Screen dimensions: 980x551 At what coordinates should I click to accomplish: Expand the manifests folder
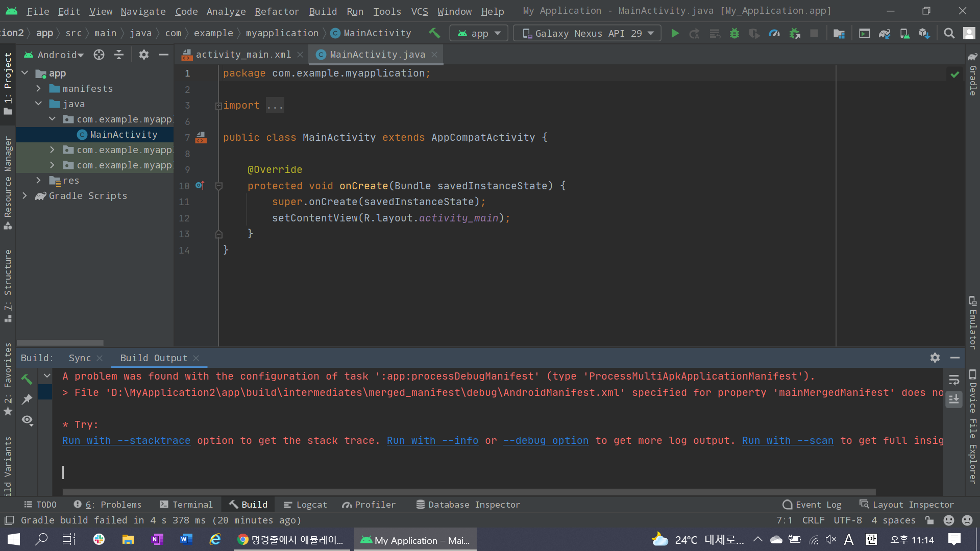click(38, 89)
